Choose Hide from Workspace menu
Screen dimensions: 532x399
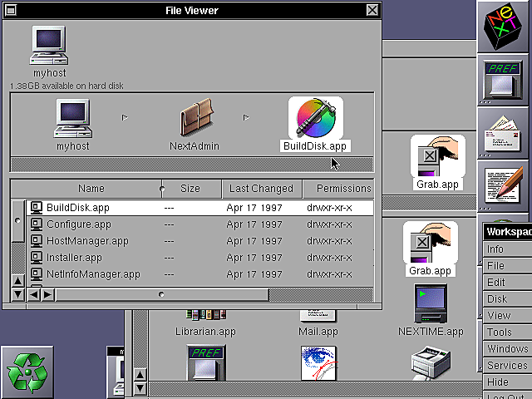507,382
